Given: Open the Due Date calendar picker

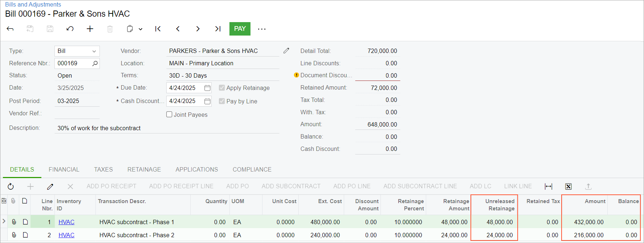Looking at the screenshot, I should point(207,88).
